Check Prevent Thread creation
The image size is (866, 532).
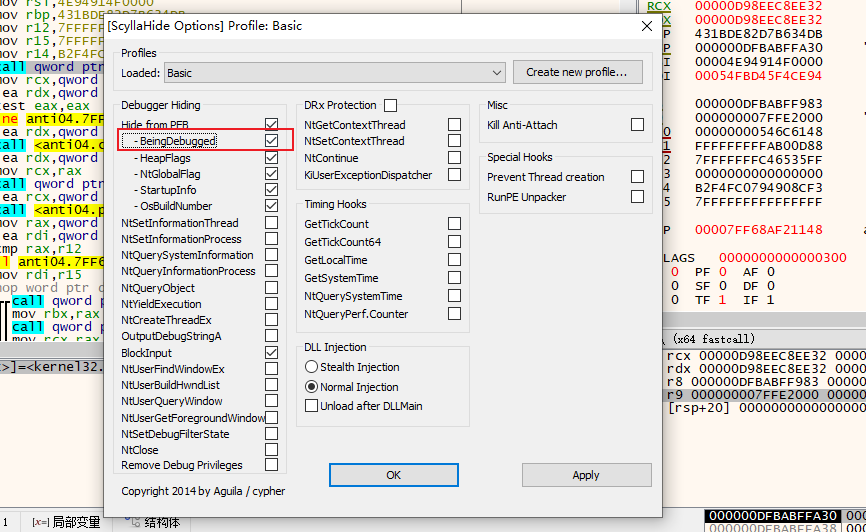637,177
